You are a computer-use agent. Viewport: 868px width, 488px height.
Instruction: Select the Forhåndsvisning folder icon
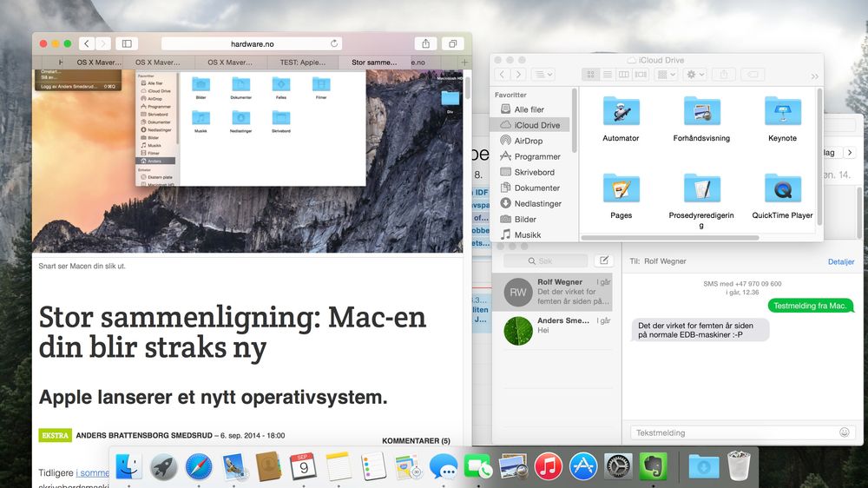pos(701,111)
